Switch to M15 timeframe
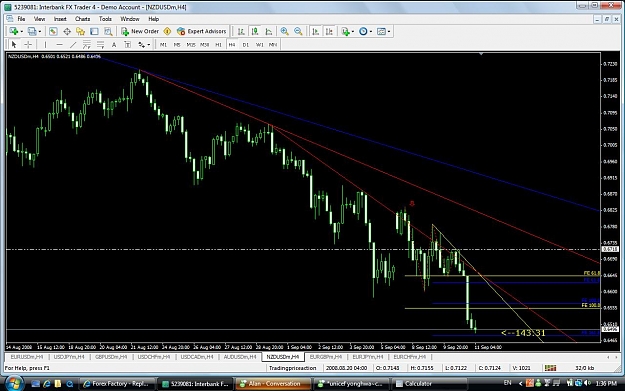This screenshot has width=625, height=391. point(191,45)
